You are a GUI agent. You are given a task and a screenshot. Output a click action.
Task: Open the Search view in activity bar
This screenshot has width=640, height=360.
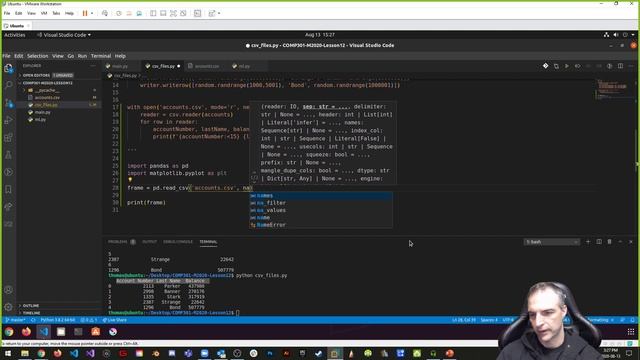tap(9, 85)
